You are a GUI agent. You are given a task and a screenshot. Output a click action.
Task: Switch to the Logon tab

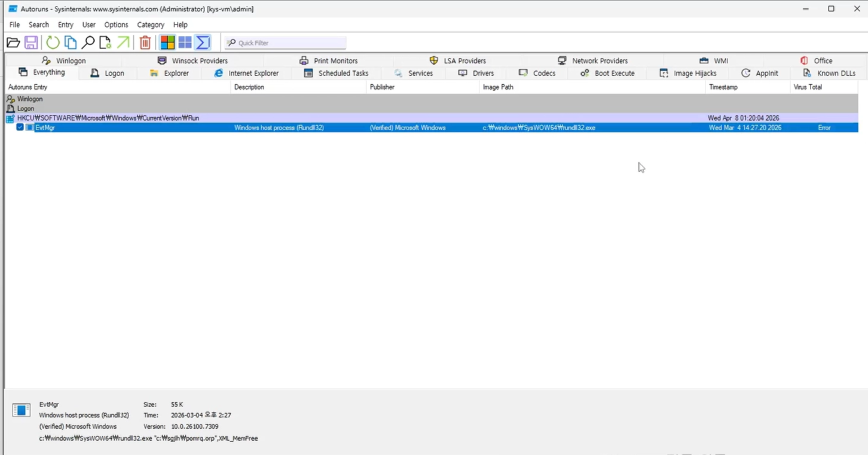(x=107, y=73)
